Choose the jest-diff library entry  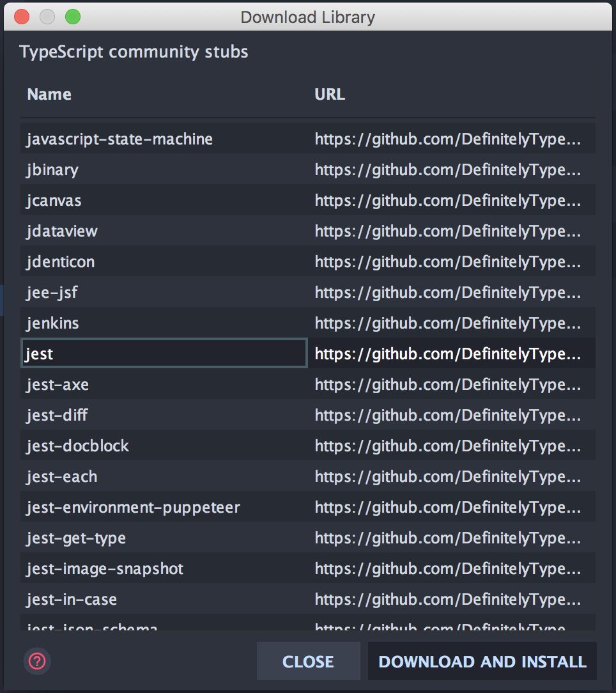(58, 415)
